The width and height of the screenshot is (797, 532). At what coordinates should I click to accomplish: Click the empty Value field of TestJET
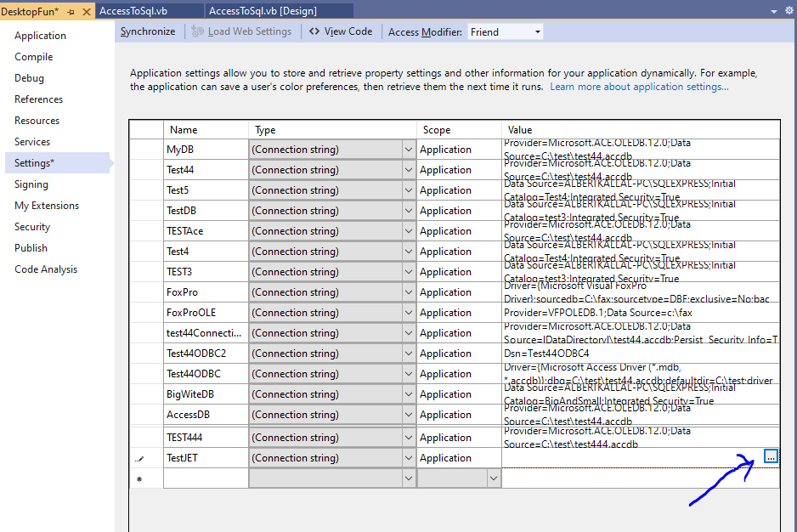(632, 458)
